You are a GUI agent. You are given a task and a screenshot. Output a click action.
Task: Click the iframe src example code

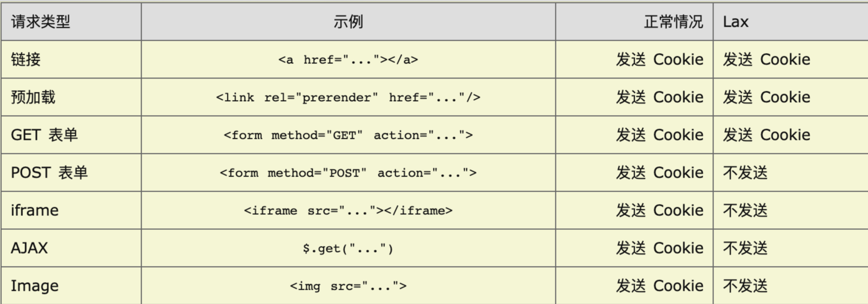(x=348, y=210)
